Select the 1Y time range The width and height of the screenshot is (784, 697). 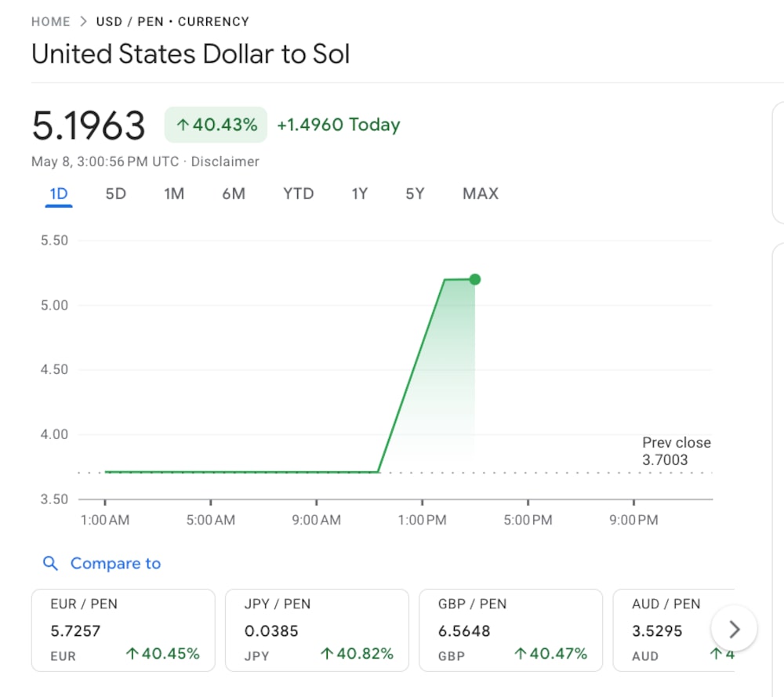(359, 194)
